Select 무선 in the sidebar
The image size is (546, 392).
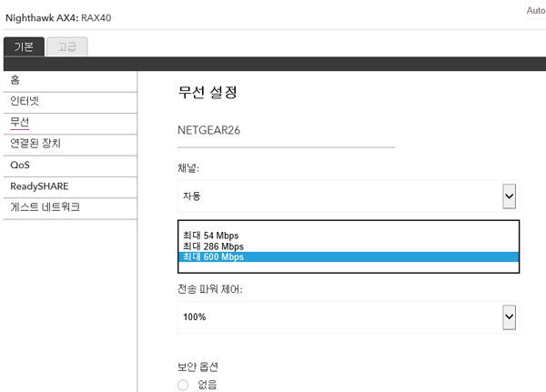(70, 124)
